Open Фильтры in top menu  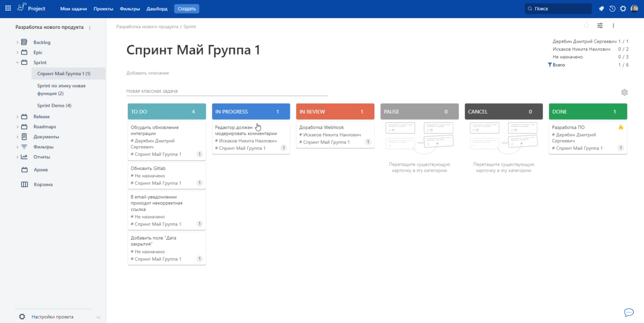130,9
